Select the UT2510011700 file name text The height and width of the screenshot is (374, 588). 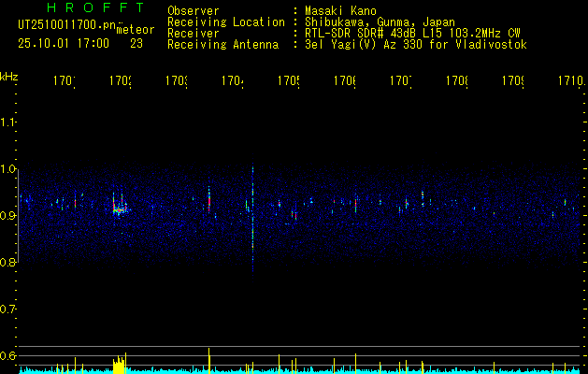(x=67, y=25)
